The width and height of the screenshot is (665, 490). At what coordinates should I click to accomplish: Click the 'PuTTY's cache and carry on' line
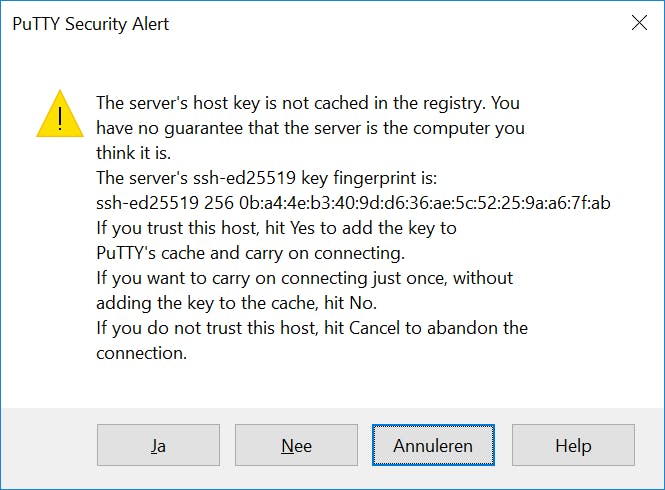tap(250, 253)
